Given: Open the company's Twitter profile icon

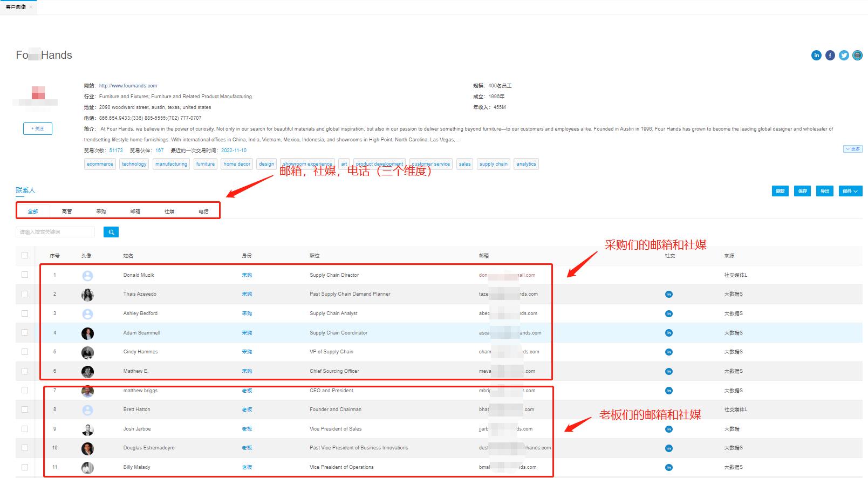Looking at the screenshot, I should [x=844, y=55].
